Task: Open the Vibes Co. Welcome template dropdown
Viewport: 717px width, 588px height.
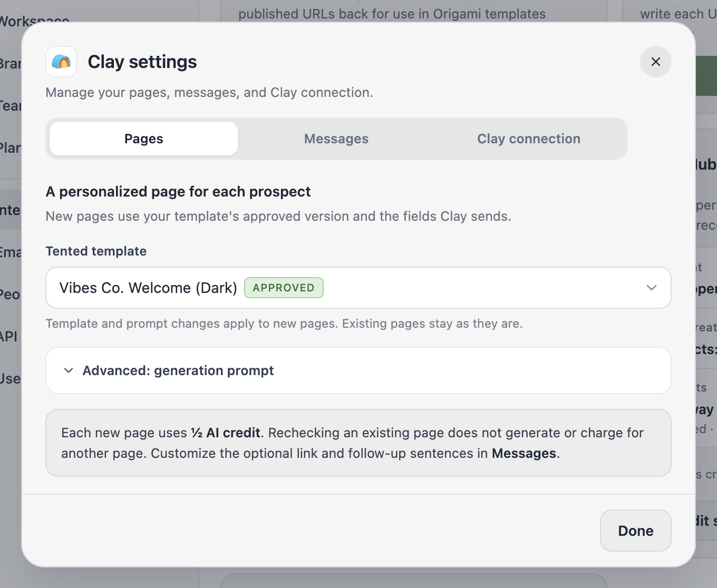Action: (x=358, y=288)
